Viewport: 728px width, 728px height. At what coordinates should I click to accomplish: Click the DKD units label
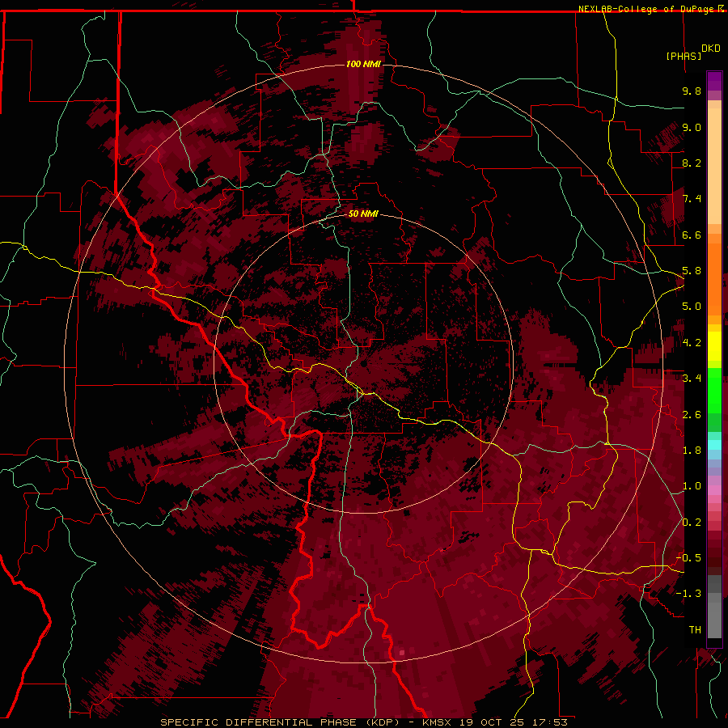(x=710, y=49)
